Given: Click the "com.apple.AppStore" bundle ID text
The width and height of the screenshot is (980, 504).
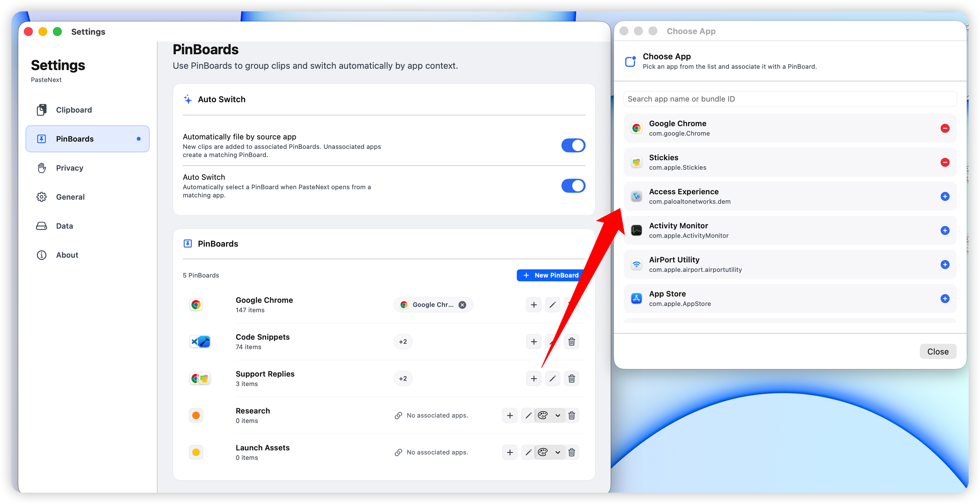Looking at the screenshot, I should 680,304.
